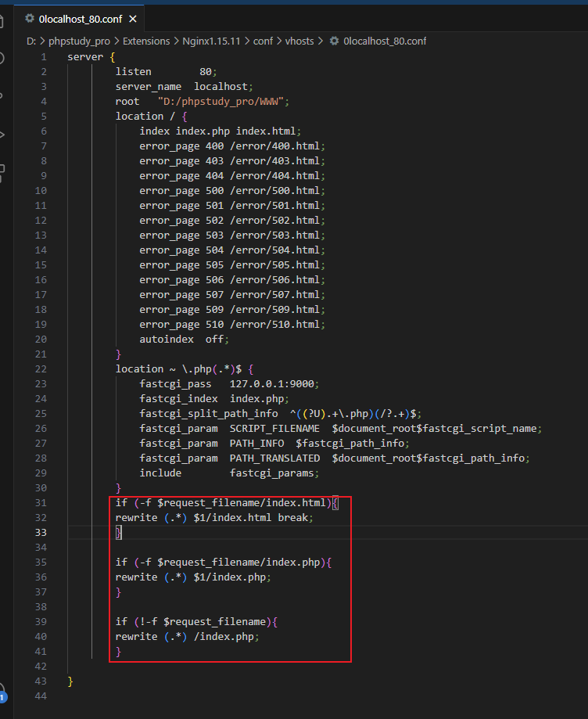Open the conf breadcrumb folder list

(263, 41)
